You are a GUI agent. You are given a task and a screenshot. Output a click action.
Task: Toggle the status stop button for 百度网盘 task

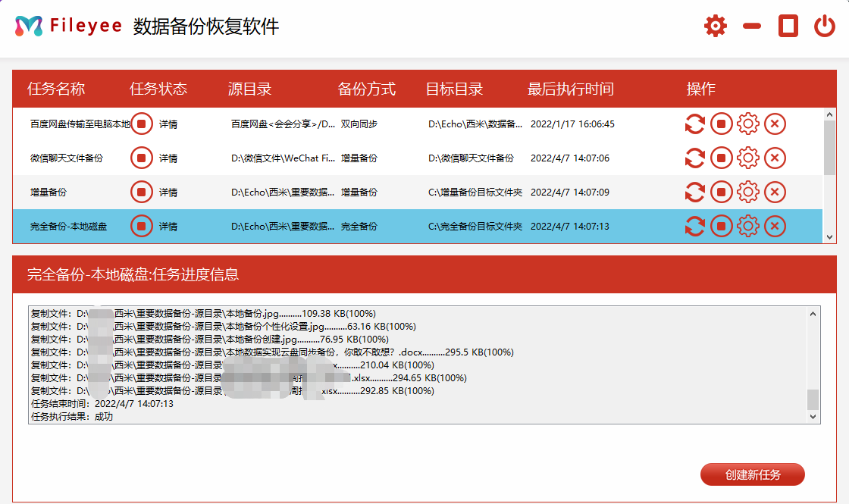141,124
